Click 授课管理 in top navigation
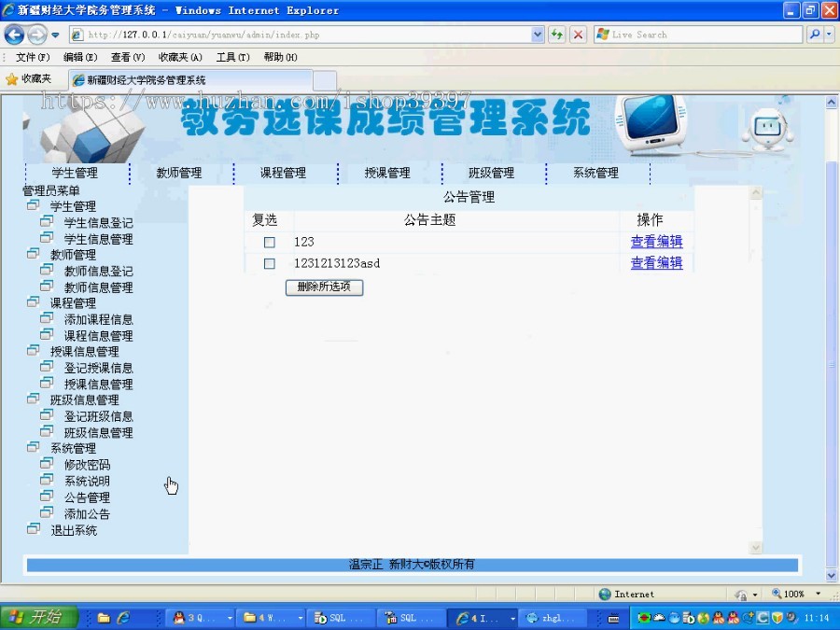 tap(386, 173)
